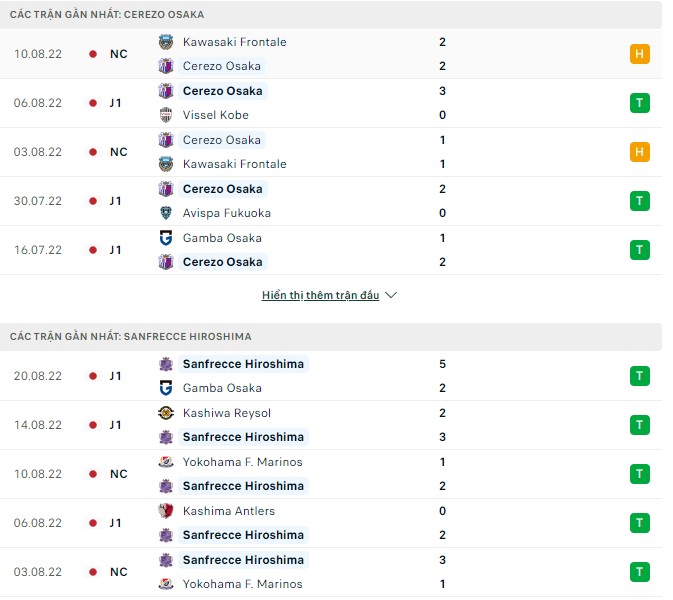
Task: Click the Các trận gần nhất: Sanfrecce Hiroshima header
Action: (x=131, y=337)
